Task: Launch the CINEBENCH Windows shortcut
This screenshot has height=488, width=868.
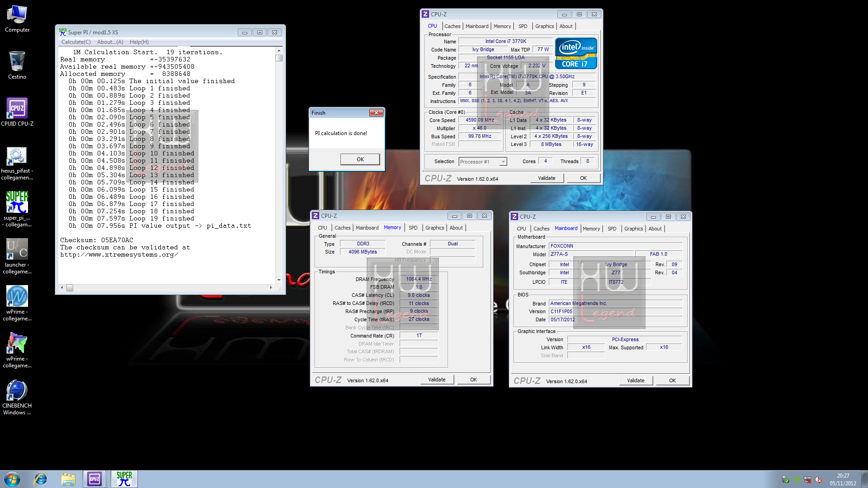Action: coord(17,397)
